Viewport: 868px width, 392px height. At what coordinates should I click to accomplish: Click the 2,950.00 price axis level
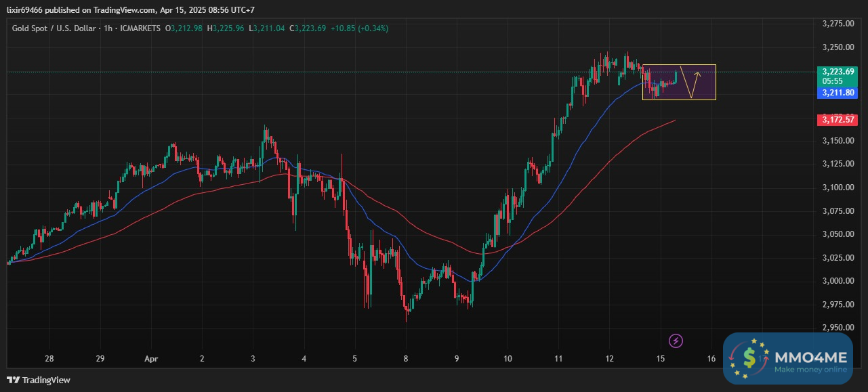(x=837, y=328)
